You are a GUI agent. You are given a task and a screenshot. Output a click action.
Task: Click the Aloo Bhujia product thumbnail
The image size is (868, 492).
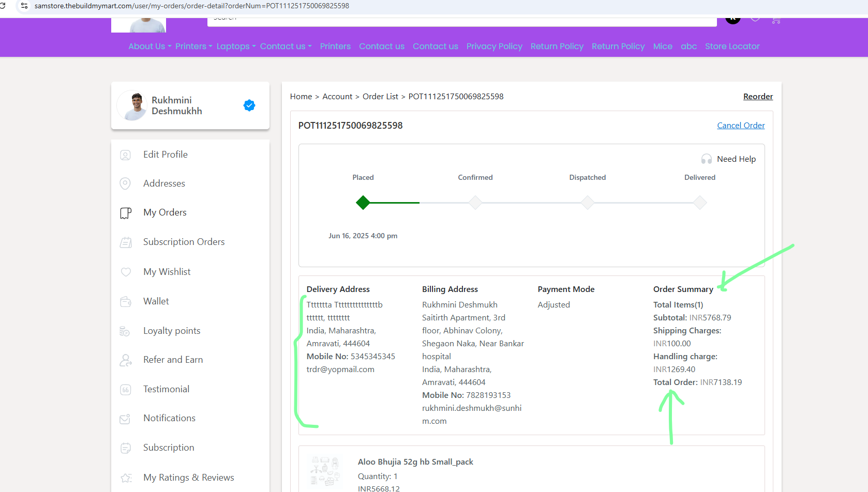(325, 471)
